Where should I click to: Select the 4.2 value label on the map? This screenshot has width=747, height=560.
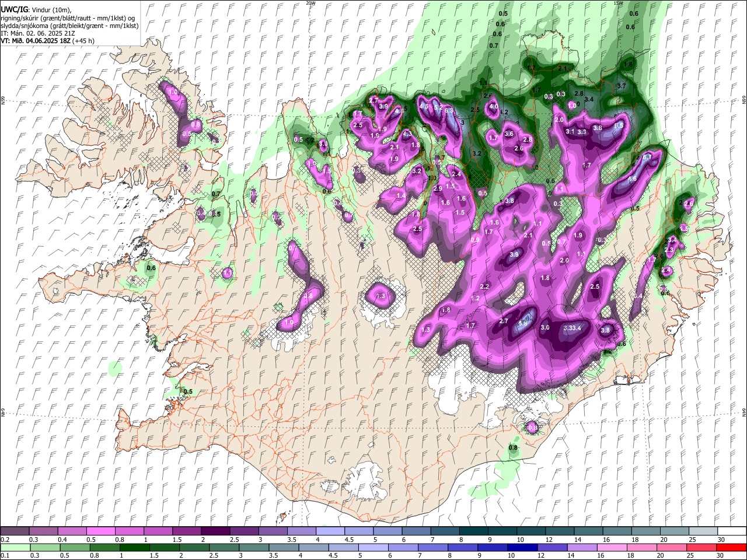pyautogui.click(x=504, y=113)
